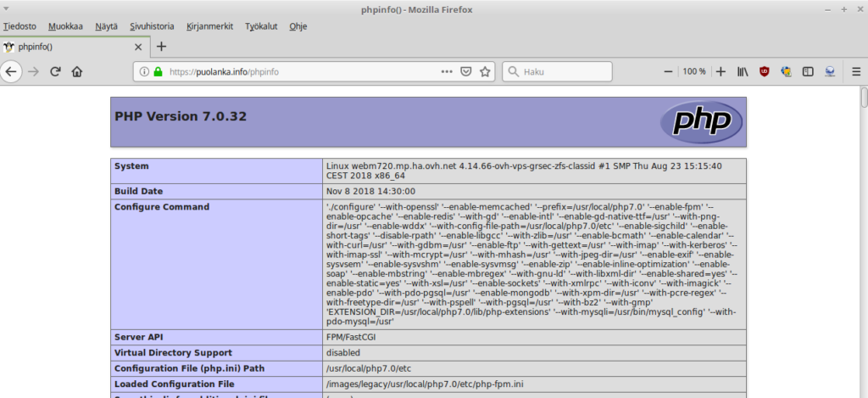Screen dimensions: 868x398
Task: Open the Näytä menu
Action: coord(106,26)
